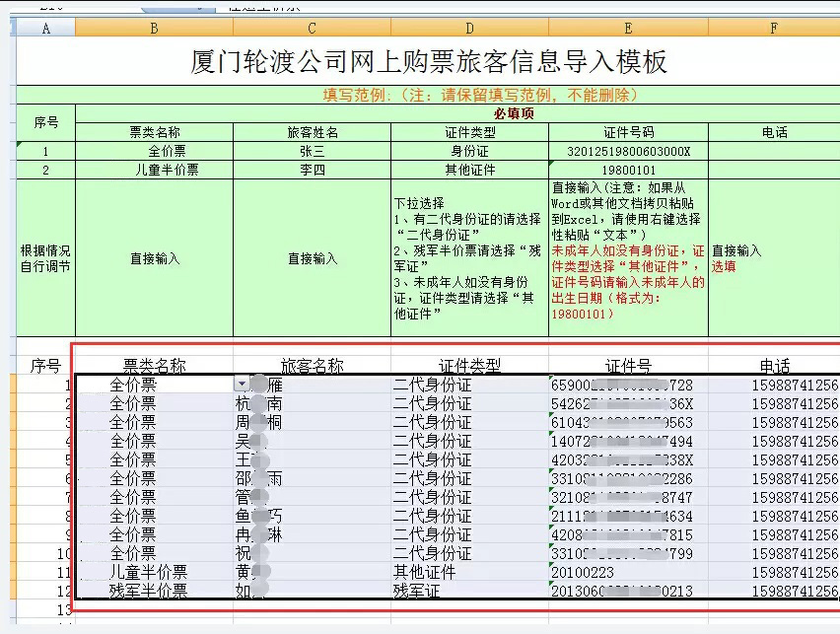Select column D header
840x634 pixels.
[x=470, y=28]
